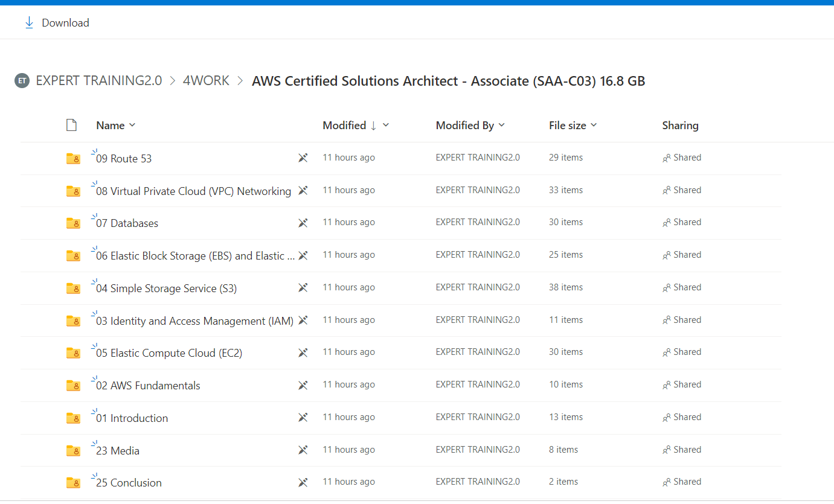Go to EXPERT TRAINING2.0 breadcrumb

point(99,81)
